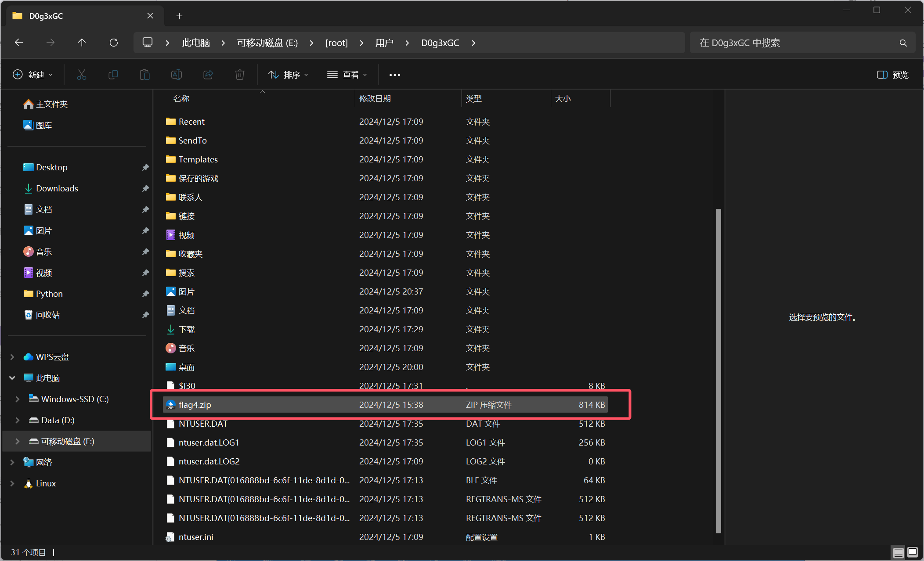Open Python folder in sidebar
Viewport: 924px width, 561px height.
(x=43, y=294)
